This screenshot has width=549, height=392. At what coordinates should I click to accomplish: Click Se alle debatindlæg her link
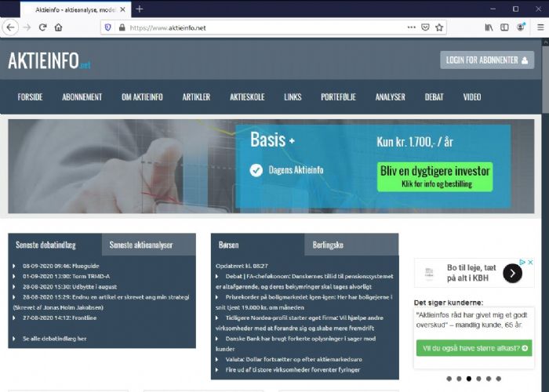coord(55,339)
